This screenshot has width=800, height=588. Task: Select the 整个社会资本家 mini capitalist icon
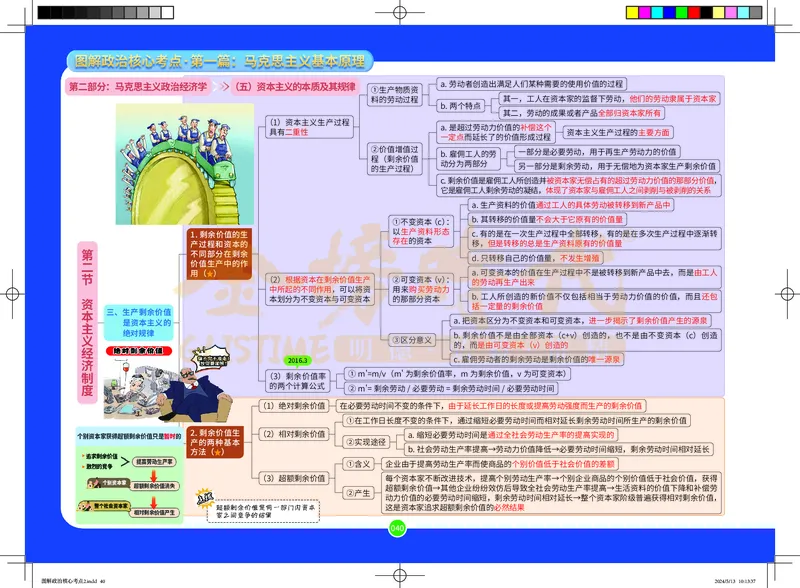coord(86,506)
